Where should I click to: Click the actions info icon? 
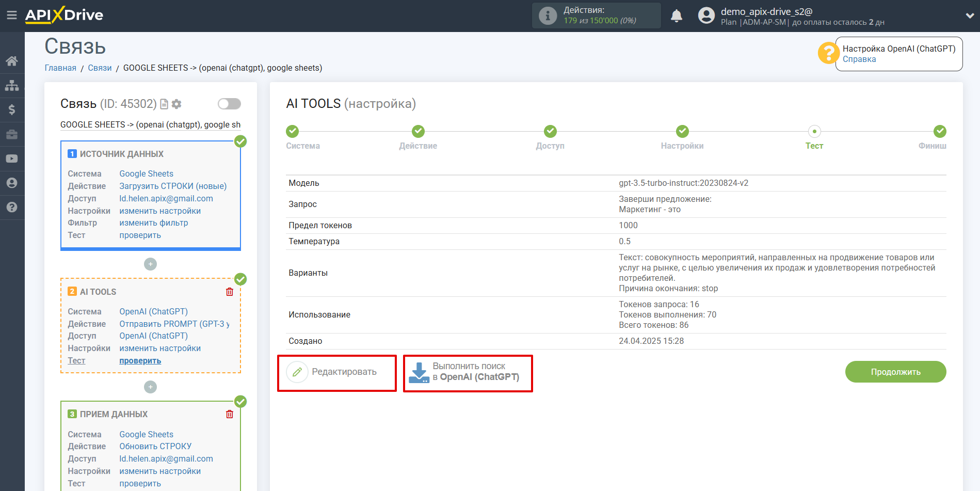coord(548,15)
